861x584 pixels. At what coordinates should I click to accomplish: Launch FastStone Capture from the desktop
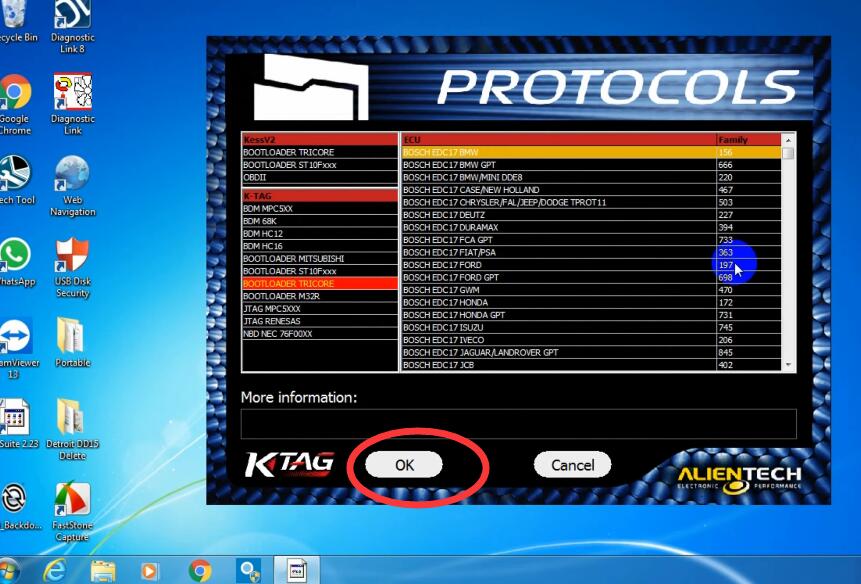[x=72, y=512]
